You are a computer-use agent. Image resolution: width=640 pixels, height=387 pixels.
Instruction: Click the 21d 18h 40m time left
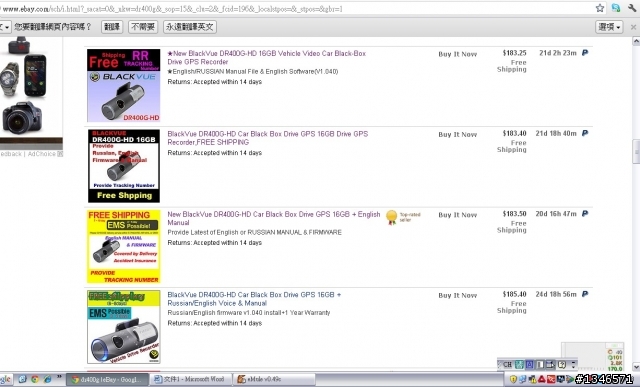(556, 133)
